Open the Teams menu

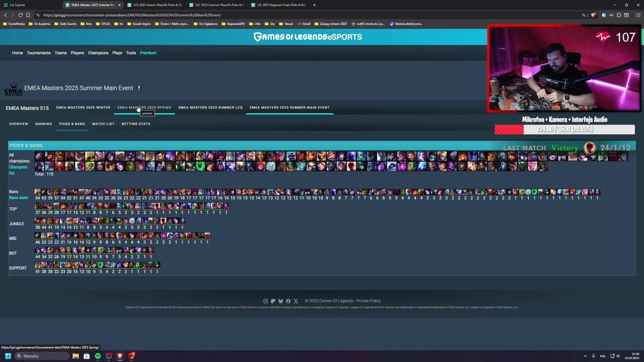coord(60,53)
